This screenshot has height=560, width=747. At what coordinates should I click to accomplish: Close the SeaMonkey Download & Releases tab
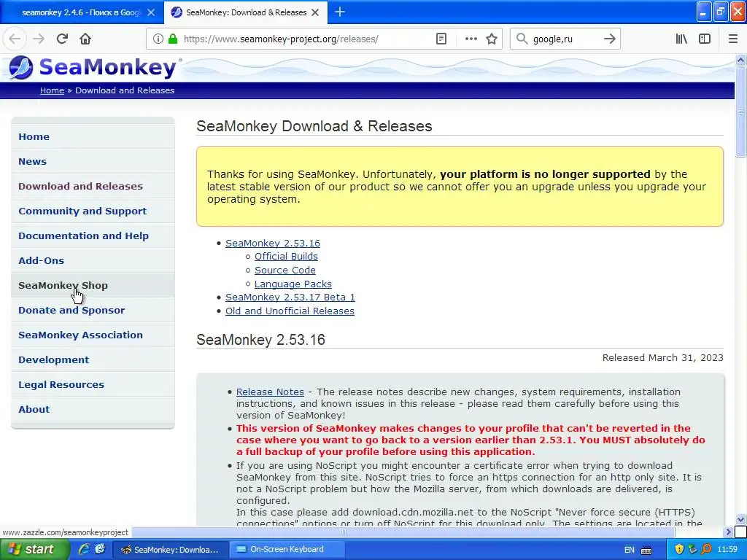315,12
